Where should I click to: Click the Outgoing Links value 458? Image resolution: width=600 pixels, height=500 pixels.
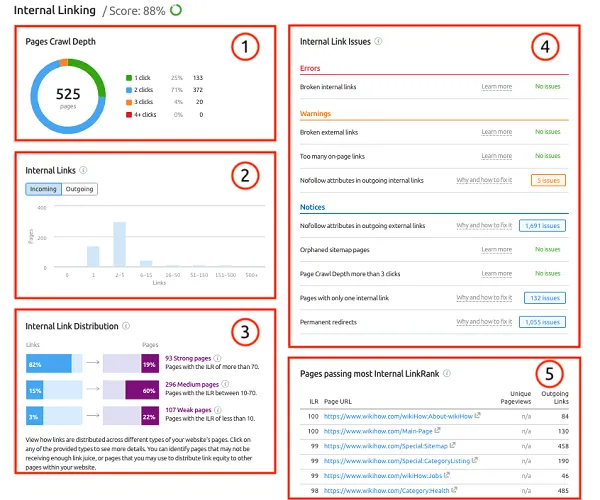[563, 446]
